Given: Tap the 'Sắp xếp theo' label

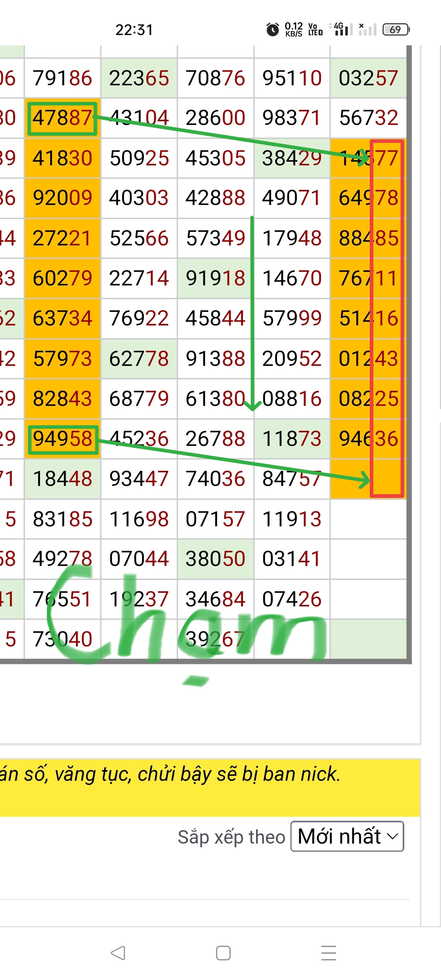Looking at the screenshot, I should pyautogui.click(x=232, y=837).
